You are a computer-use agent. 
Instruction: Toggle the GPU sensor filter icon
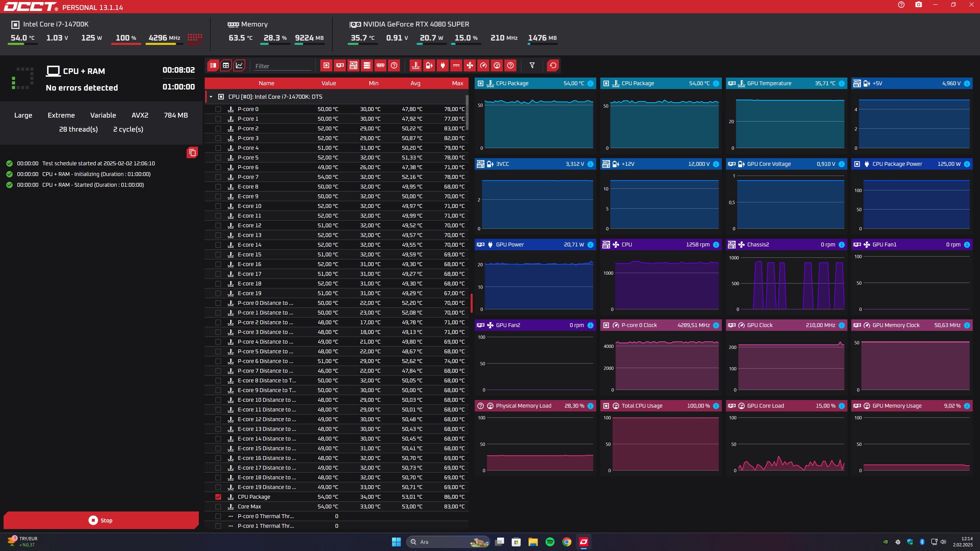pyautogui.click(x=340, y=65)
